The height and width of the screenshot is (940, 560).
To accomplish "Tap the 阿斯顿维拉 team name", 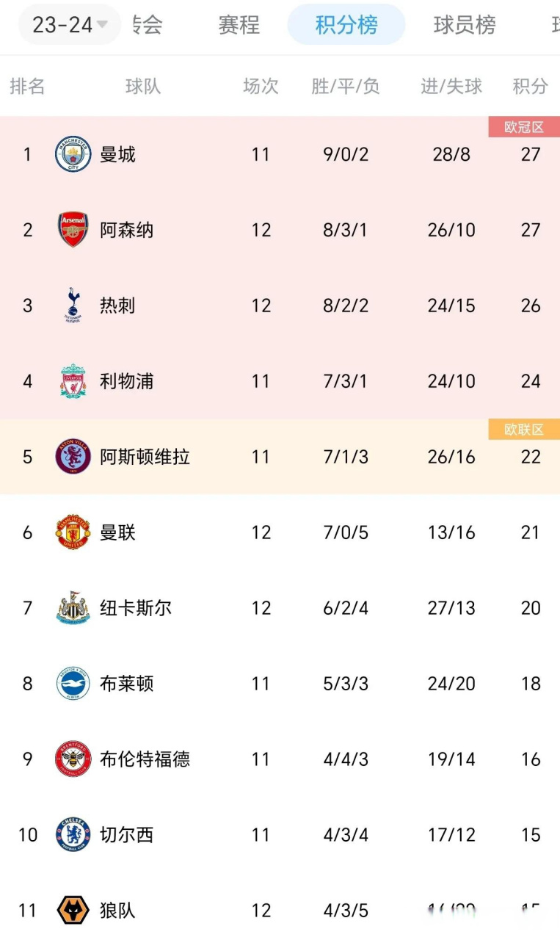I will click(x=145, y=457).
